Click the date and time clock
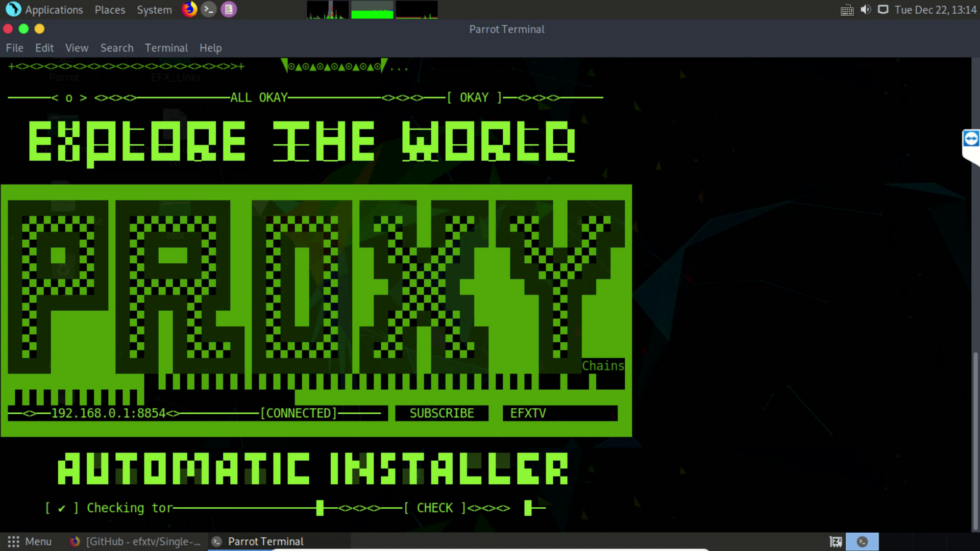This screenshot has width=980, height=551. [x=935, y=10]
